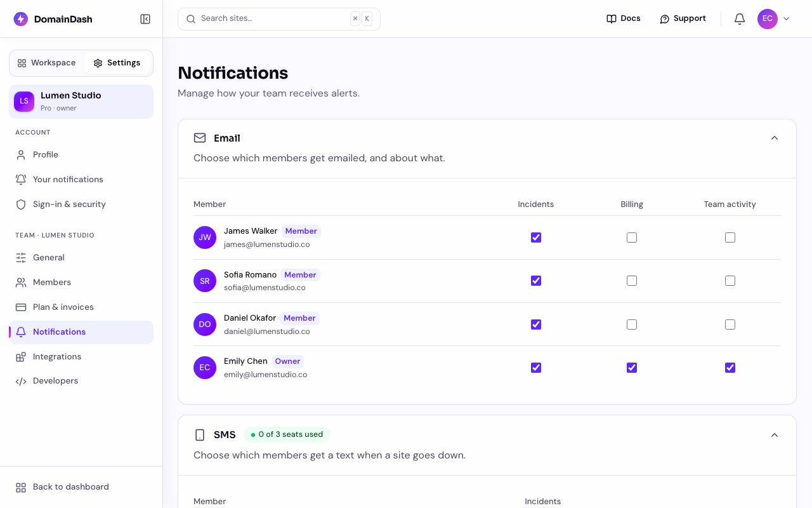Open General team settings

coord(81,258)
